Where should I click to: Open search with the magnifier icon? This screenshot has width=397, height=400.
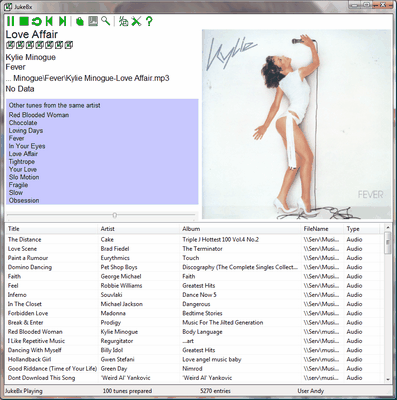point(106,21)
